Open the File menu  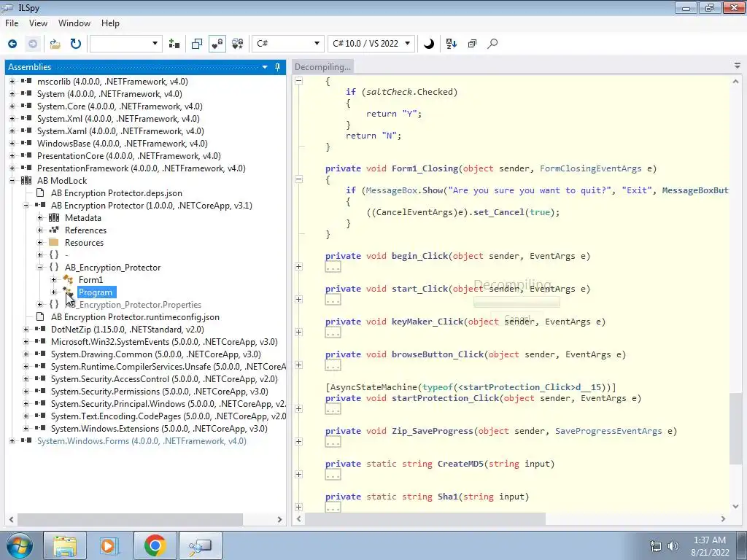[x=12, y=23]
